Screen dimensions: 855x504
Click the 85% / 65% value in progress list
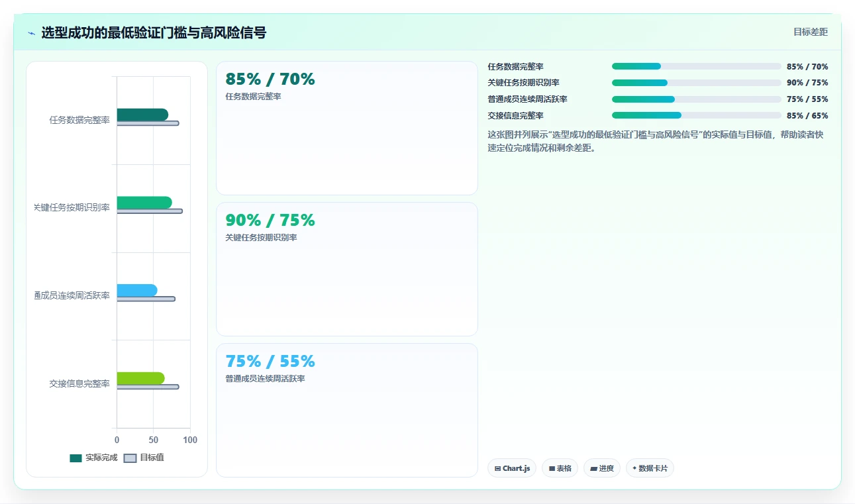[807, 115]
